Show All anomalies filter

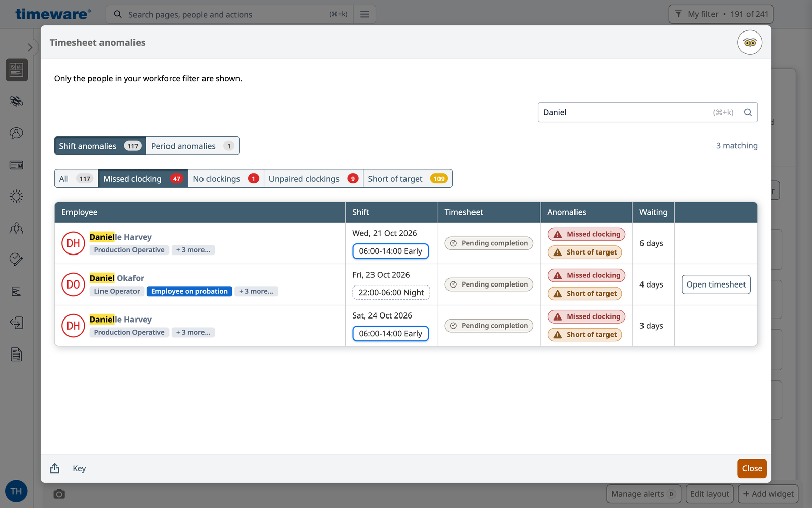pos(76,179)
